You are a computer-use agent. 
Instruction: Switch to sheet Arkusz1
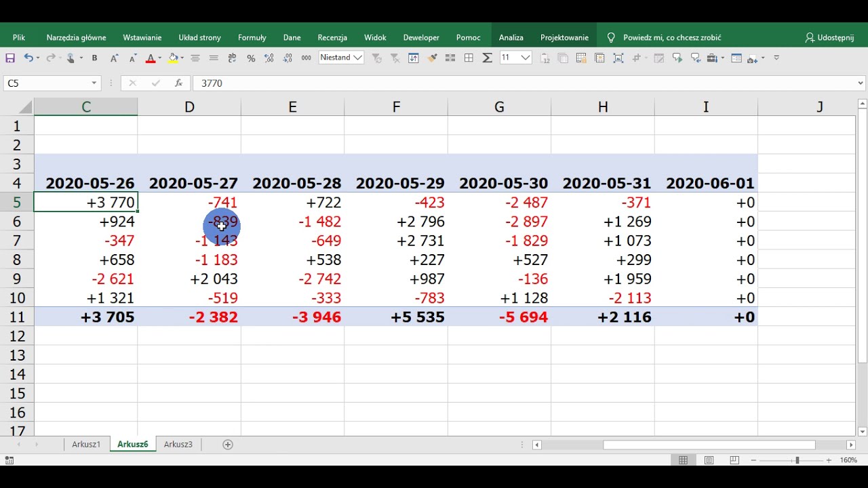click(x=86, y=445)
